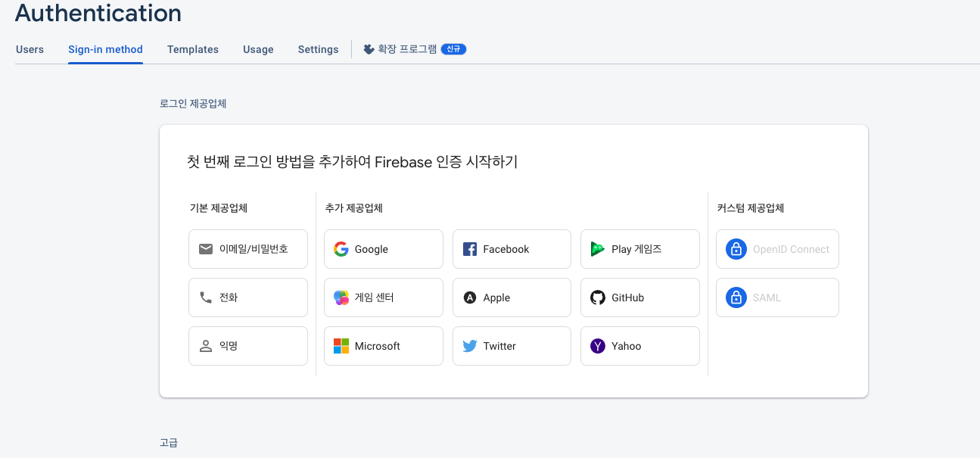Click the anonymous person icon
This screenshot has width=980, height=458.
pos(206,346)
